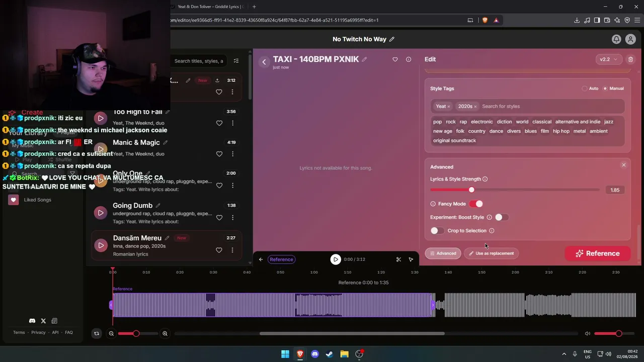This screenshot has height=362, width=644.
Task: Rename the Going Dumb song
Action: 158,205
